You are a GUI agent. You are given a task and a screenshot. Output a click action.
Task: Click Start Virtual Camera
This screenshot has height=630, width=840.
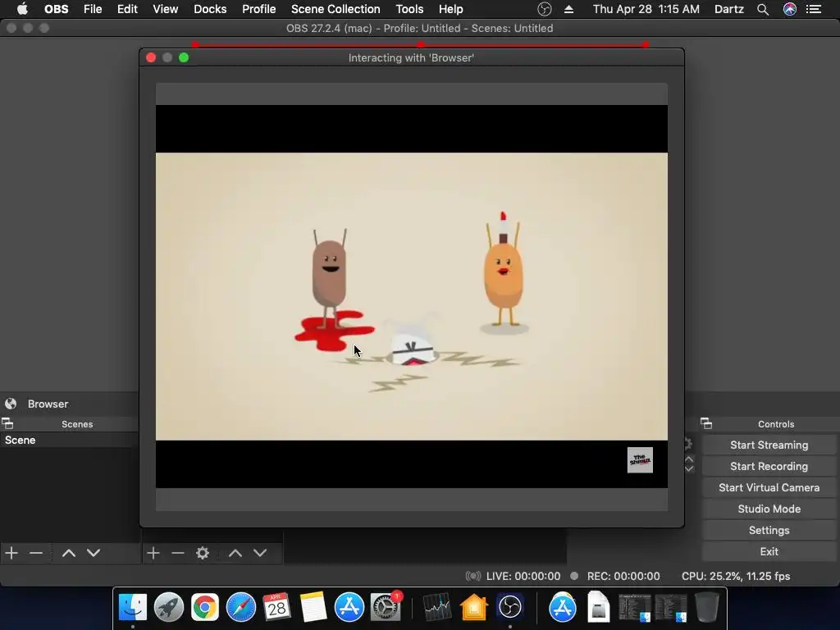[x=769, y=487]
